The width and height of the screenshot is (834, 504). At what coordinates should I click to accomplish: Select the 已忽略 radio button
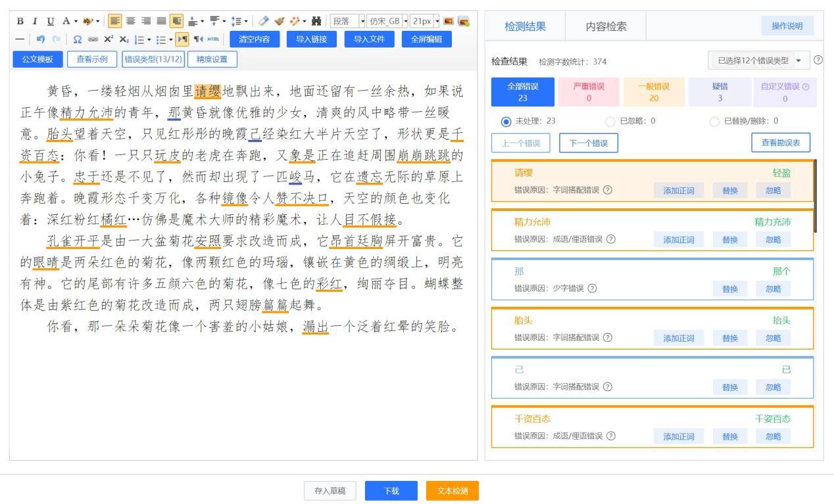[610, 122]
